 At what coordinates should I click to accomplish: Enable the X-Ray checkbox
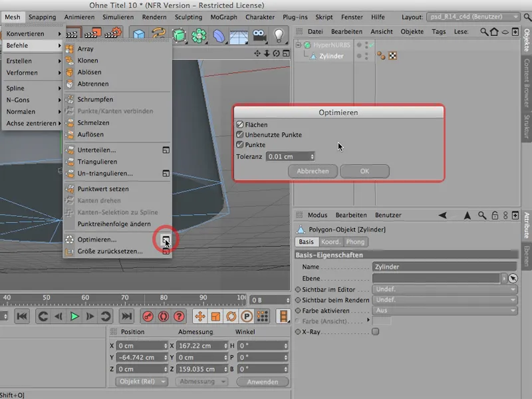375,331
